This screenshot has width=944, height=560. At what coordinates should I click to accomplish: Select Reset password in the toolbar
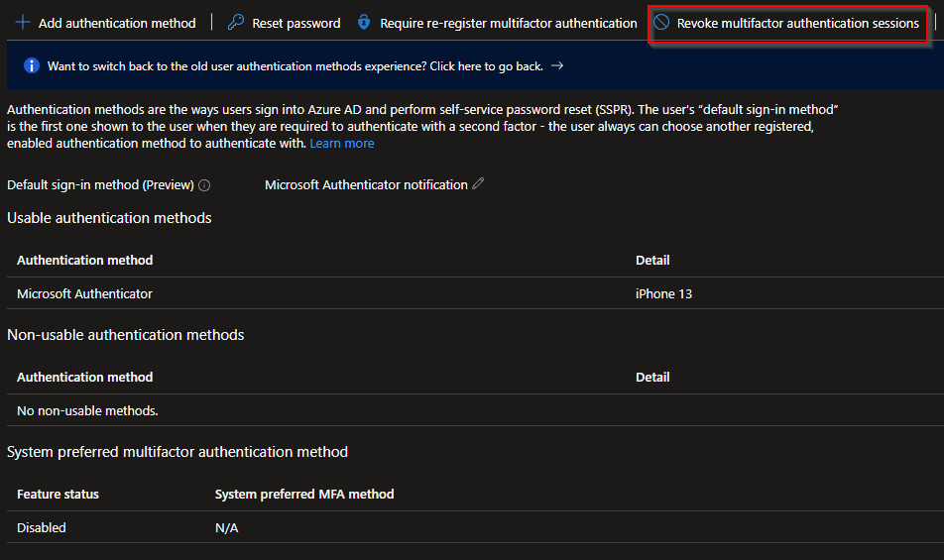(284, 23)
